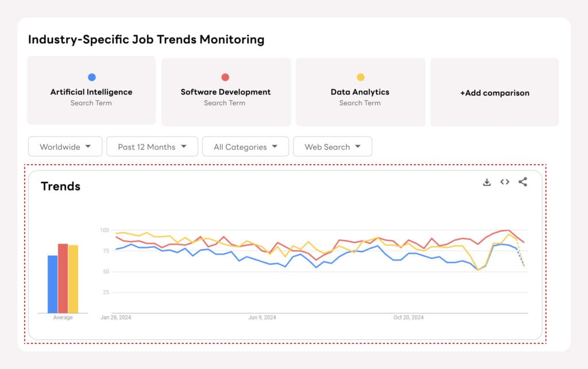The width and height of the screenshot is (588, 369).
Task: Click the share icon in Trends
Action: (523, 182)
